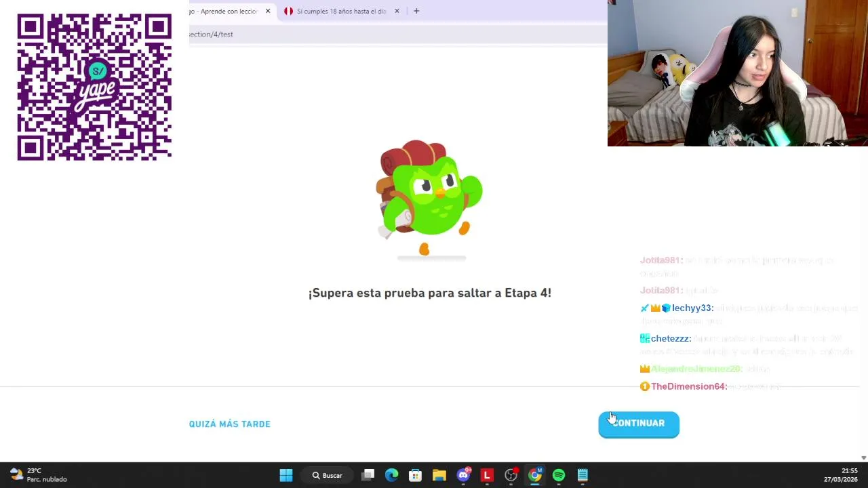This screenshot has height=488, width=868.
Task: Open the red L app in taskbar
Action: (x=487, y=475)
